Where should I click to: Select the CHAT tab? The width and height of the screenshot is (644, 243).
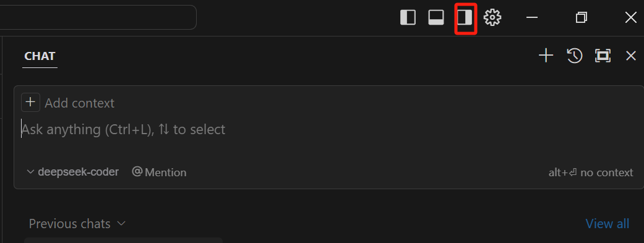point(40,56)
